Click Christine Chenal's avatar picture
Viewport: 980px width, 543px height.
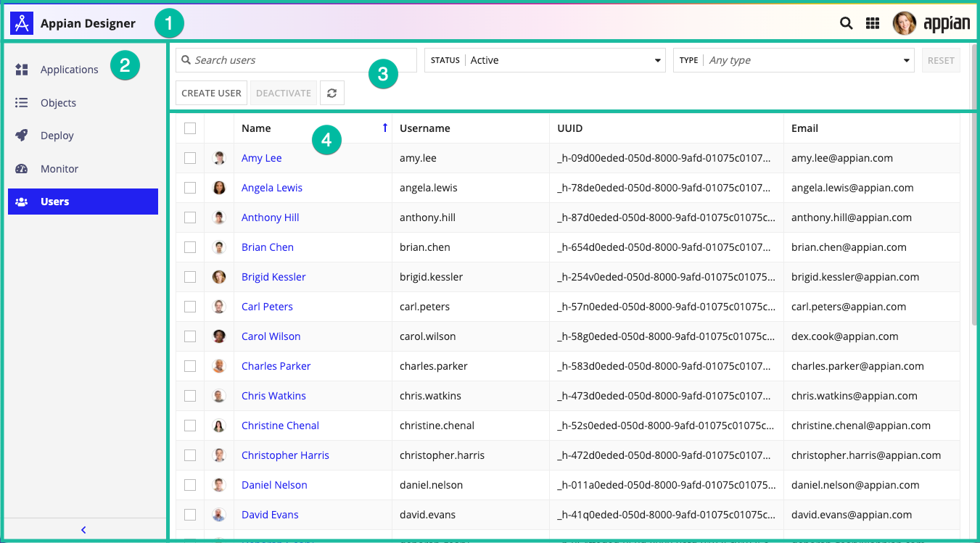[219, 426]
